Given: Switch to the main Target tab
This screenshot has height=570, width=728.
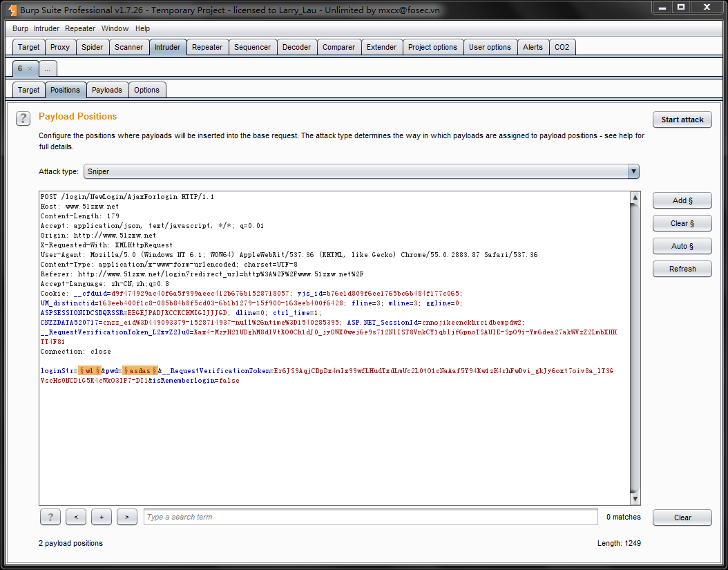Looking at the screenshot, I should (29, 47).
